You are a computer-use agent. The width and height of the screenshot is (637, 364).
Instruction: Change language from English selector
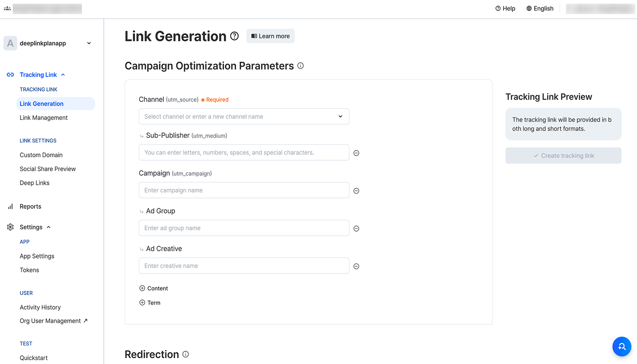point(540,8)
